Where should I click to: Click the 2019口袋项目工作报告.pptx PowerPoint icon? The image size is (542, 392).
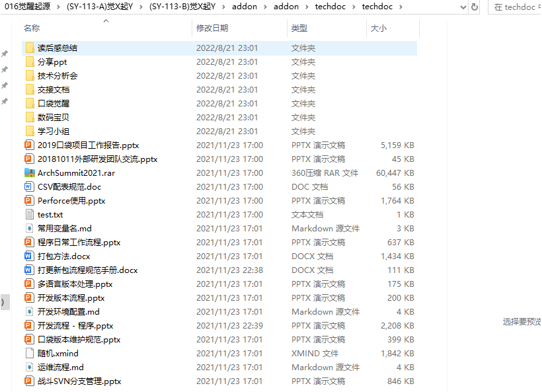[x=29, y=145]
